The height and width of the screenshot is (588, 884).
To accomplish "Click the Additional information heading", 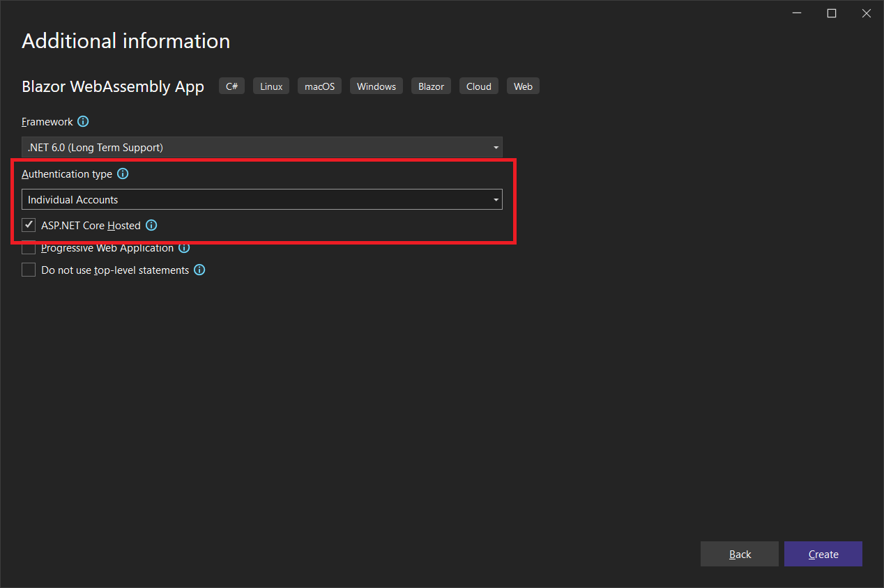I will [x=126, y=41].
